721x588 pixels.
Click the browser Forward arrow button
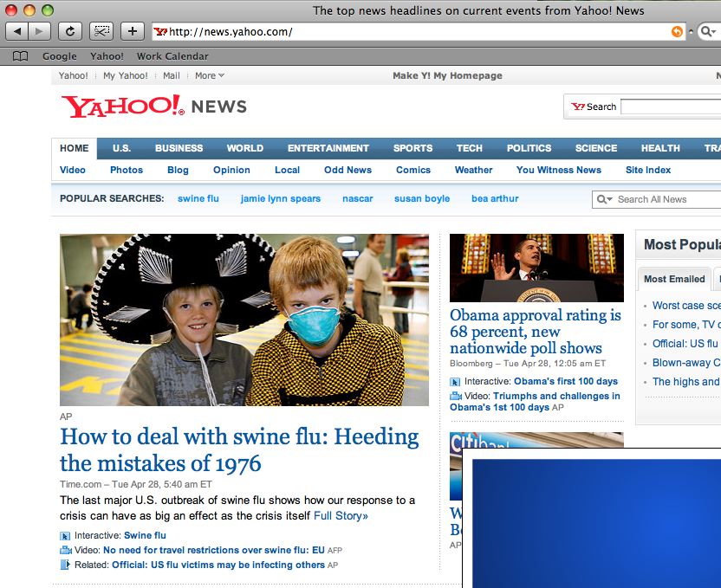coord(39,31)
